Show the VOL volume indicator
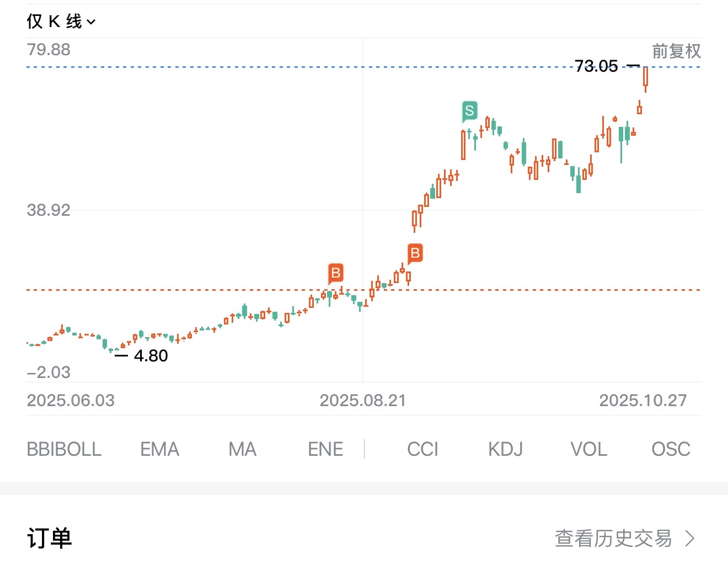The height and width of the screenshot is (570, 728). pos(588,449)
